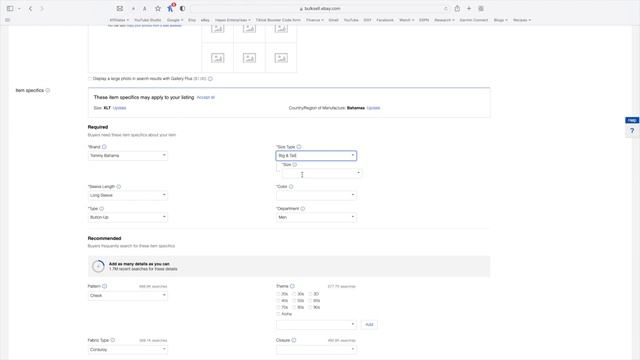Click info icon beside Theme label
This screenshot has height=360, width=640.
click(x=292, y=286)
